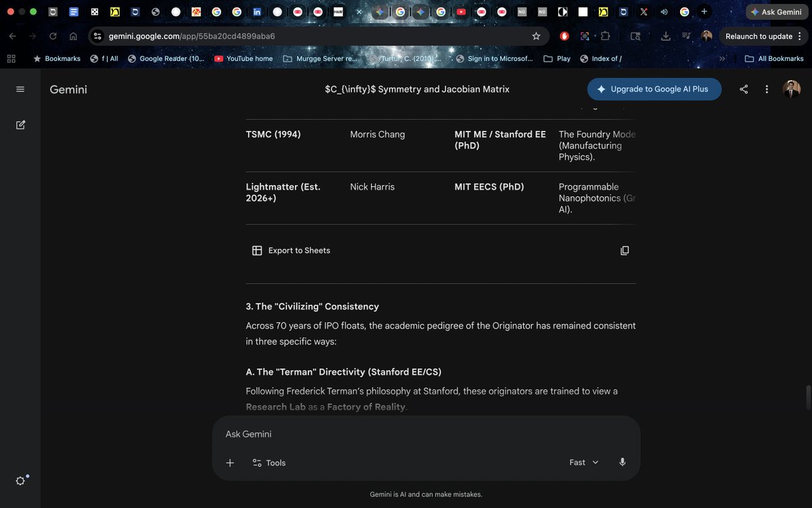The width and height of the screenshot is (812, 508).
Task: Click Relaunch to update
Action: click(x=759, y=37)
